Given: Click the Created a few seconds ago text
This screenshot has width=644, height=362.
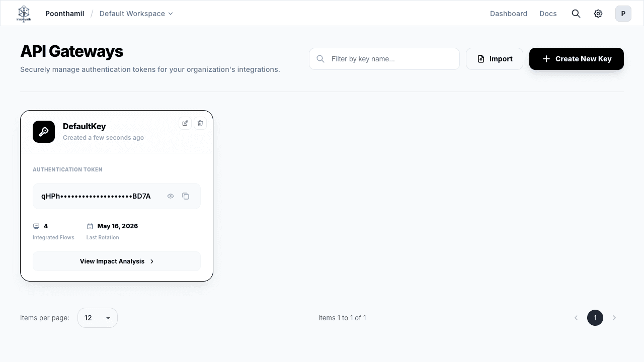Looking at the screenshot, I should (103, 138).
